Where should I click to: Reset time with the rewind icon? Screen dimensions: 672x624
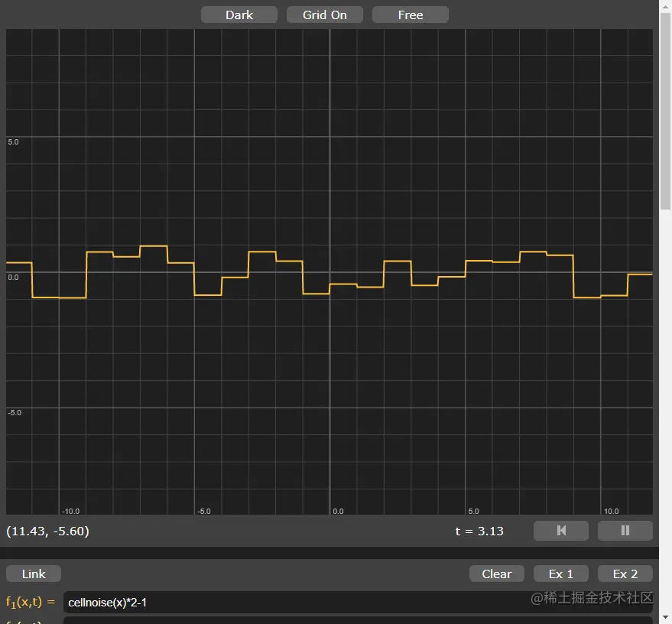[561, 531]
